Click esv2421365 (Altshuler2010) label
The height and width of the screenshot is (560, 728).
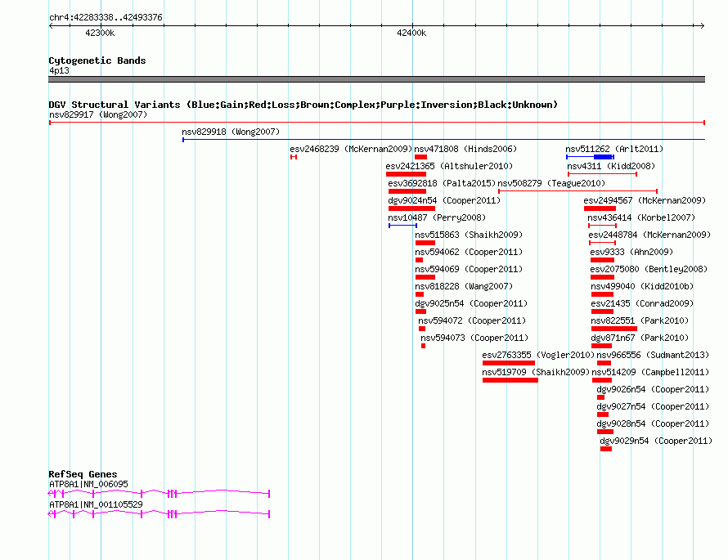point(449,166)
